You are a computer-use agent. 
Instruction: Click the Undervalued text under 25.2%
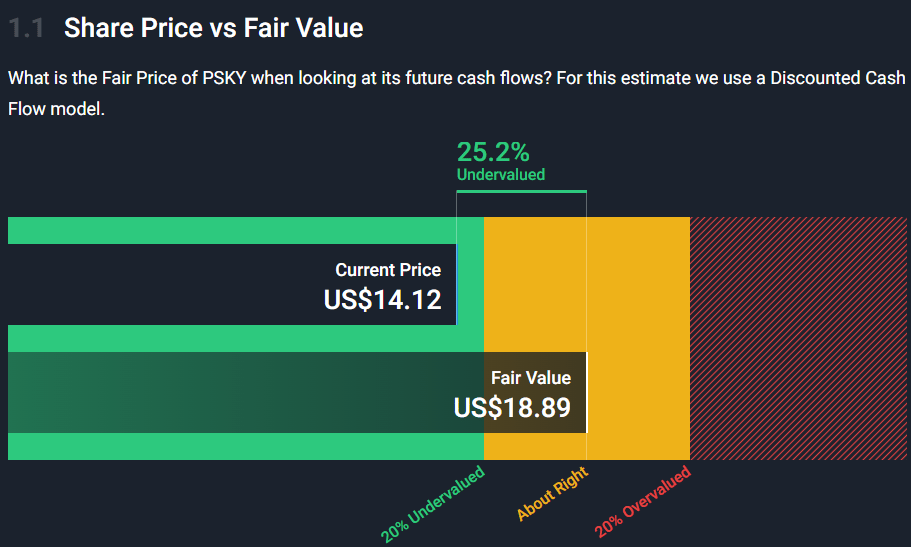(501, 174)
